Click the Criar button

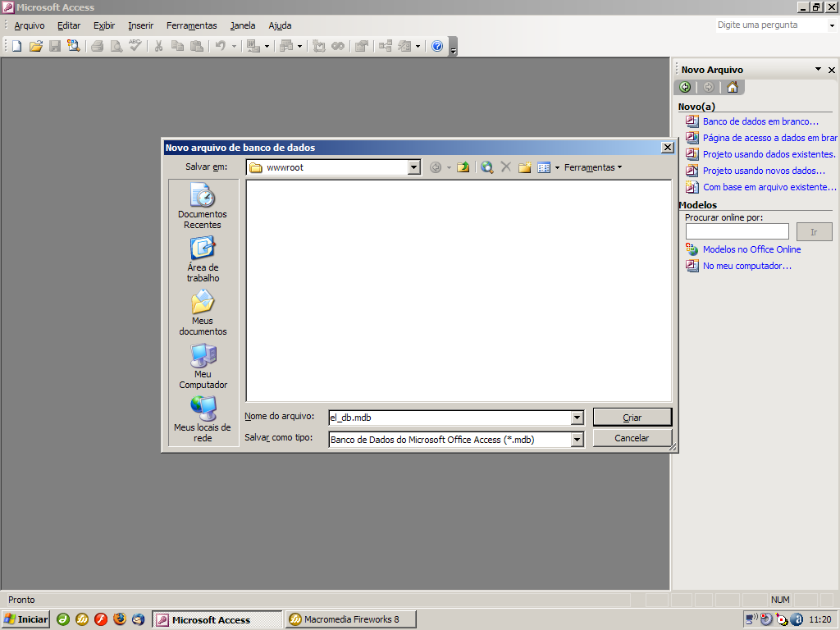click(632, 418)
